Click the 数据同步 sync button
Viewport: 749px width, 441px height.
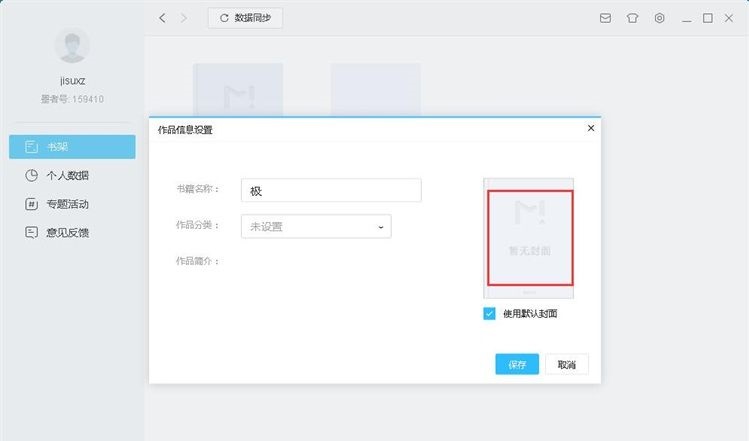pos(245,18)
